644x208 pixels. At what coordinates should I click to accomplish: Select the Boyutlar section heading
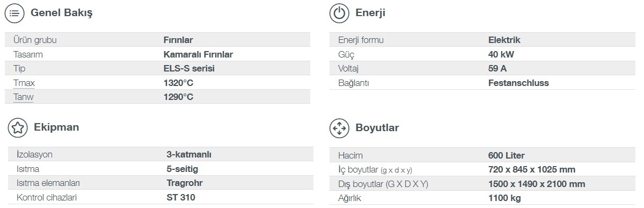377,128
